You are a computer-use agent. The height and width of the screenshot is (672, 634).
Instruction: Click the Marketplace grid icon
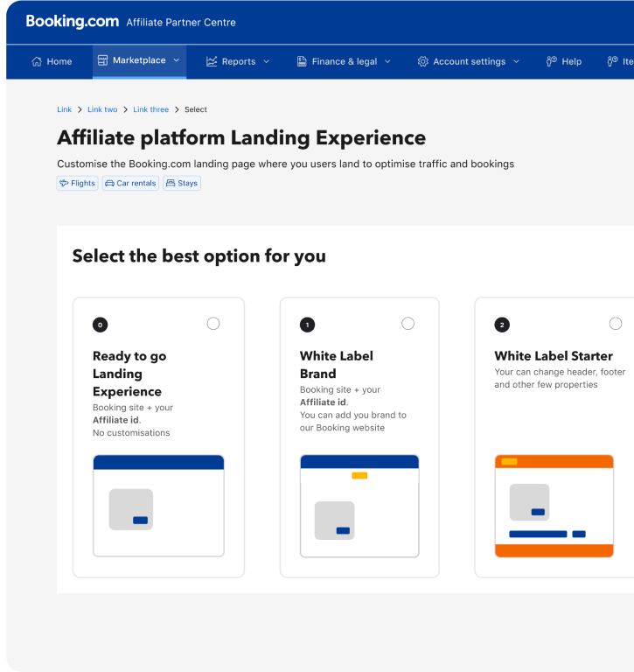click(x=102, y=60)
